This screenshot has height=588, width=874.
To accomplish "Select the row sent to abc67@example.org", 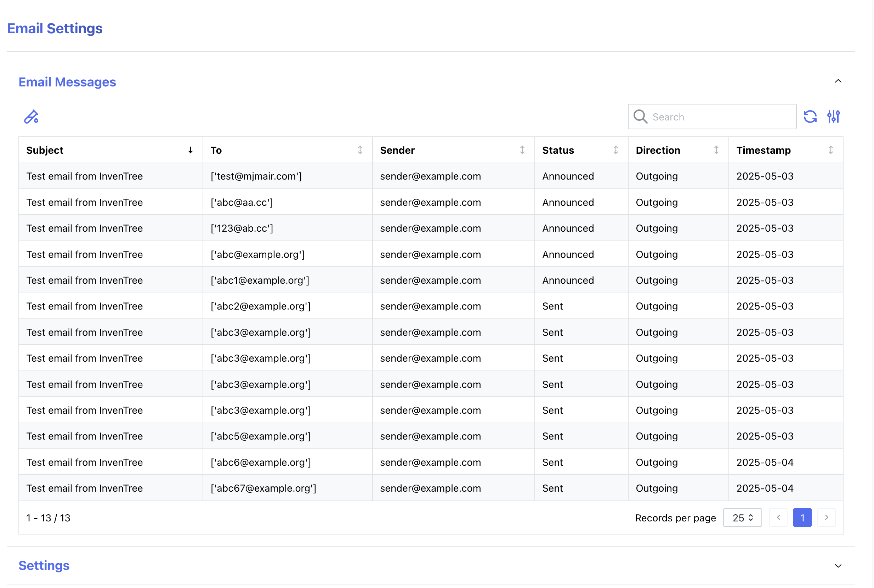I will tap(263, 488).
